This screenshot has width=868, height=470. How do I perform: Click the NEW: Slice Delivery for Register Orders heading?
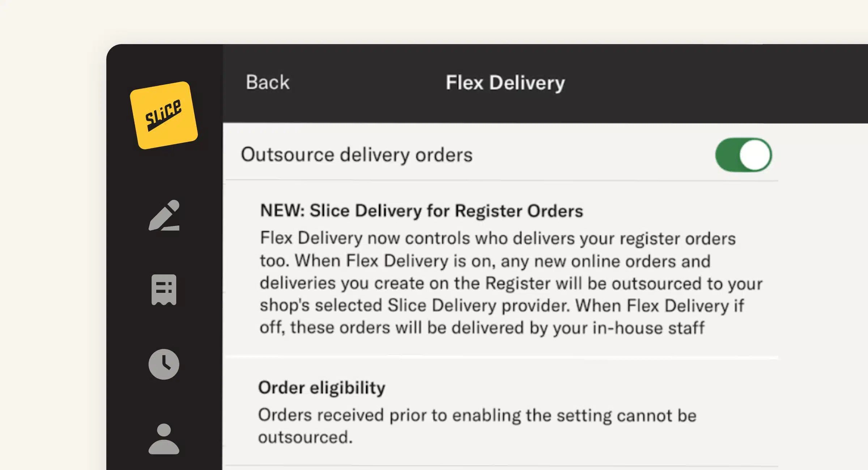[x=421, y=211]
